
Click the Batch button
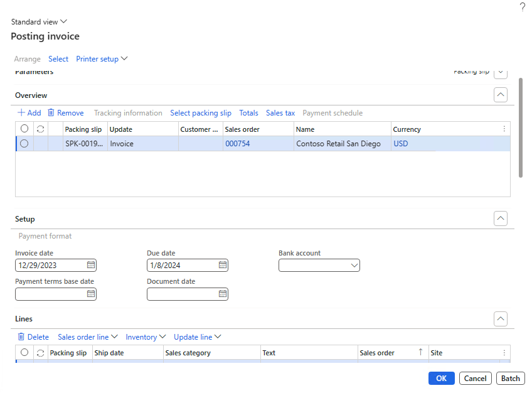(511, 379)
